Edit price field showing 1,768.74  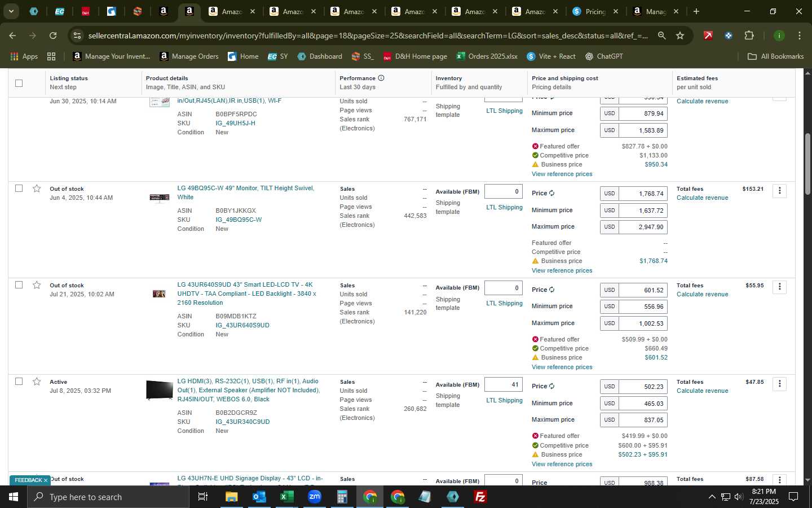click(x=643, y=194)
